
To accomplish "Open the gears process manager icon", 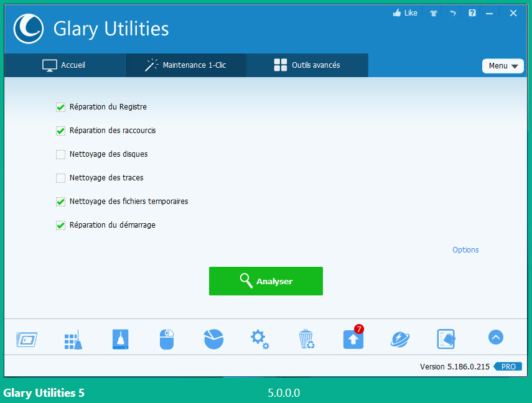I will click(260, 339).
